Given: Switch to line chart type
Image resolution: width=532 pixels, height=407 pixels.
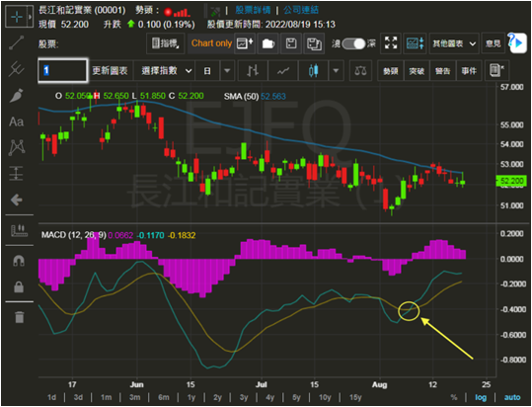Looking at the screenshot, I should [x=283, y=70].
